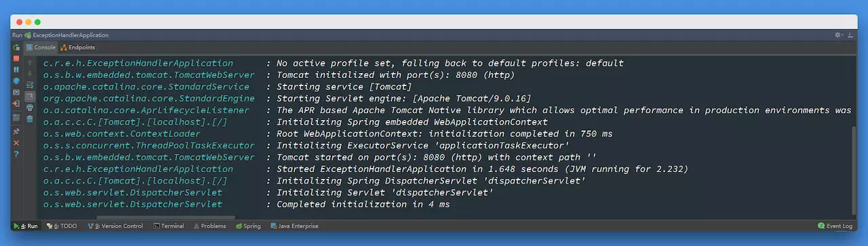Toggle soft-wrap for console lines
868x246 pixels.
[x=30, y=85]
